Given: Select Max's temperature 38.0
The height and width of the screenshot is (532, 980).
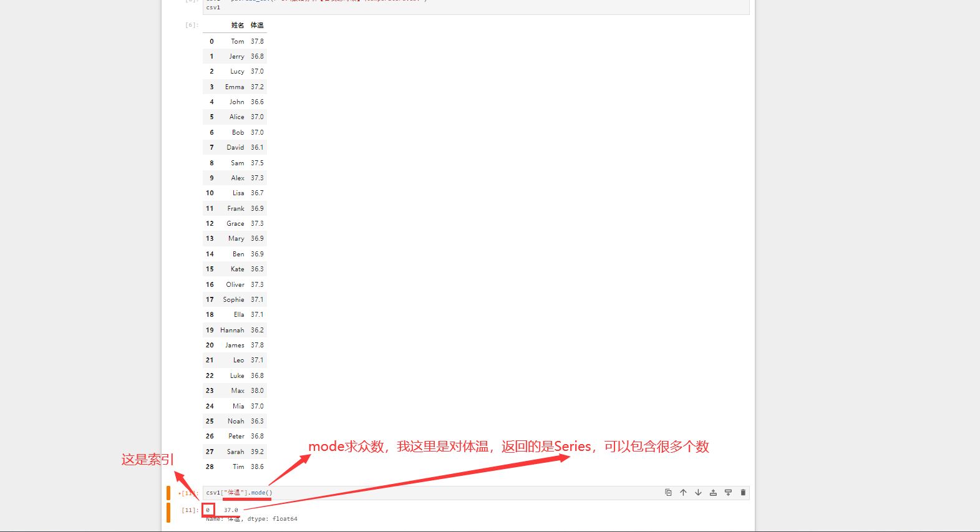Looking at the screenshot, I should [x=257, y=391].
